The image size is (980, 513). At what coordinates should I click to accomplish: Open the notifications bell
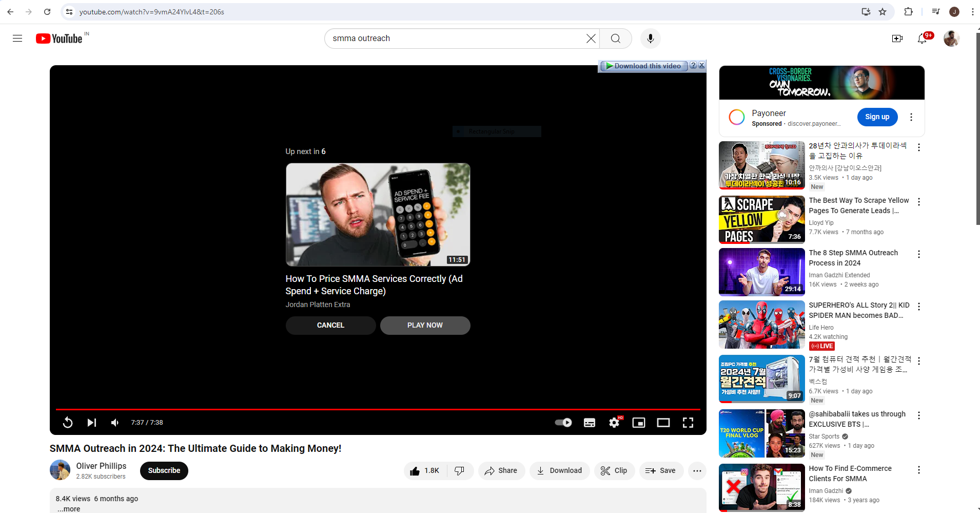(923, 39)
